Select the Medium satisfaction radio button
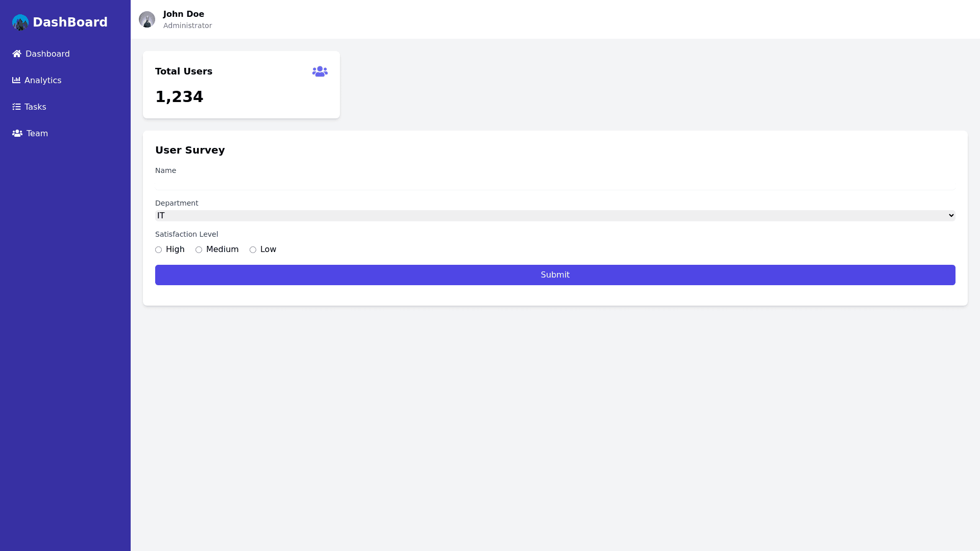Image resolution: width=980 pixels, height=551 pixels. point(199,249)
